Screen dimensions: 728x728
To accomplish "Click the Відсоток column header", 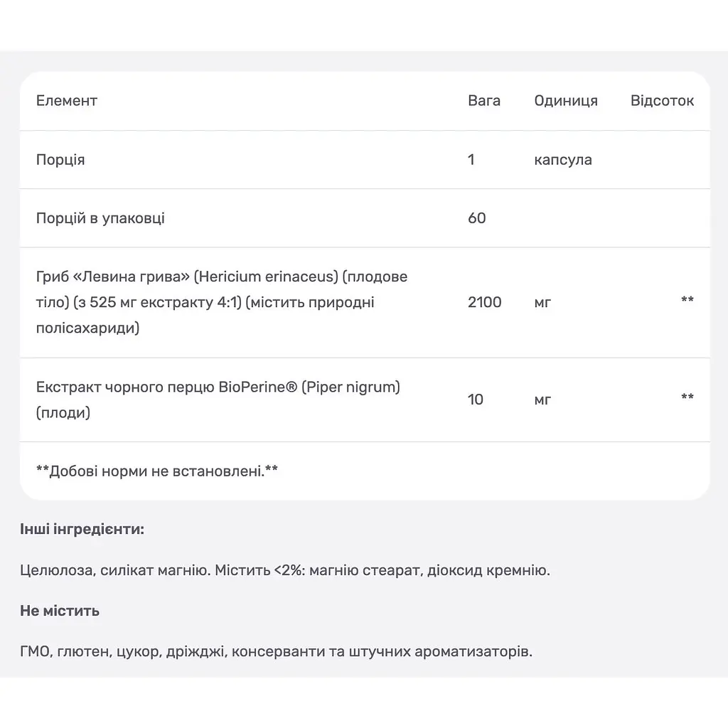I will 662,101.
